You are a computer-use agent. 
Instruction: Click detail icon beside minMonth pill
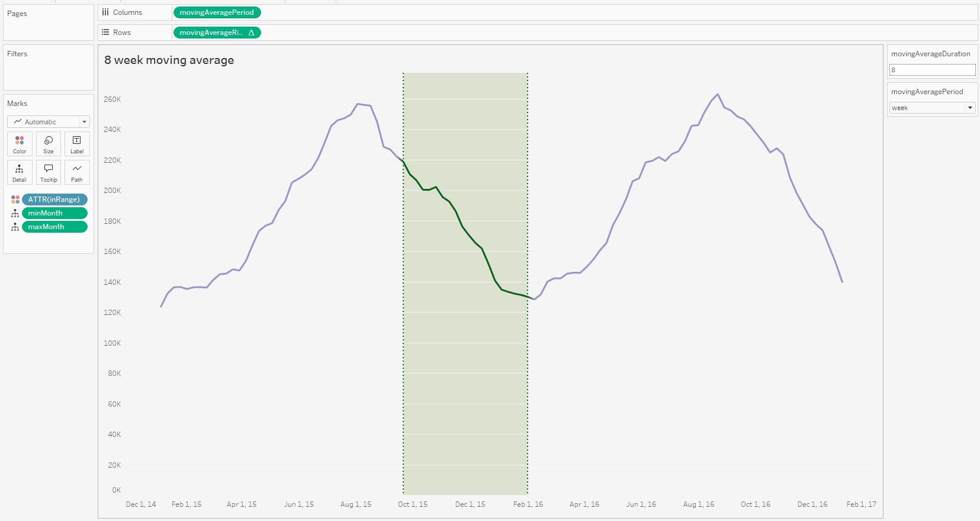[x=15, y=213]
